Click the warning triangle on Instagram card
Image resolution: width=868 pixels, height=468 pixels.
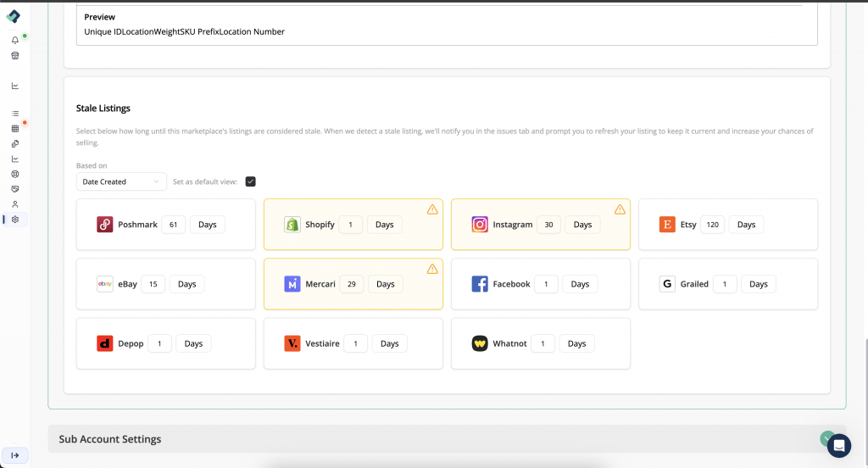click(620, 209)
